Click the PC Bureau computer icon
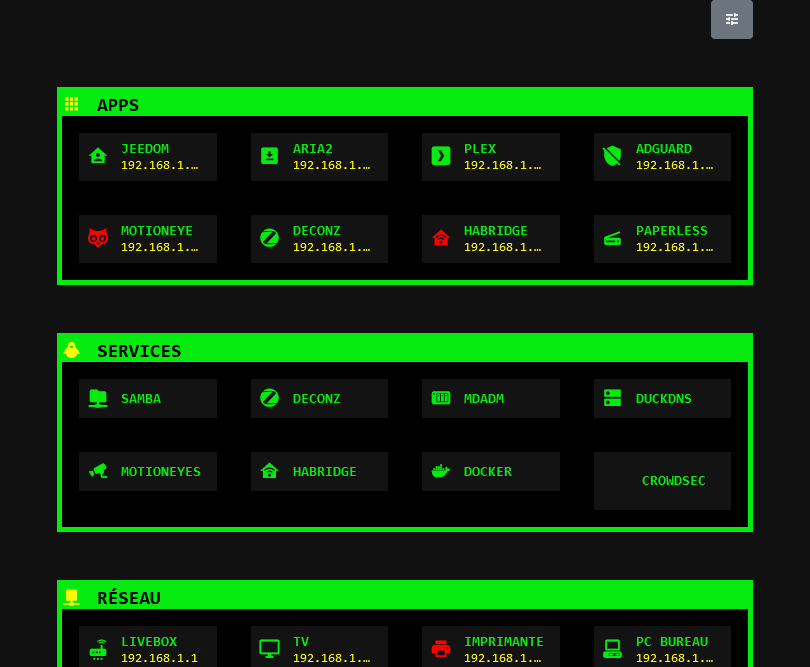Image resolution: width=810 pixels, height=667 pixels. tap(612, 649)
